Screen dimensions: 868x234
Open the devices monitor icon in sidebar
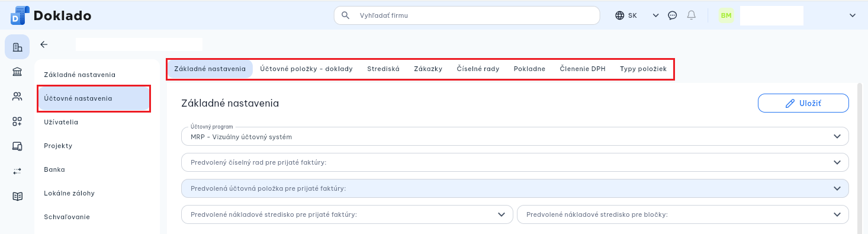(17, 146)
